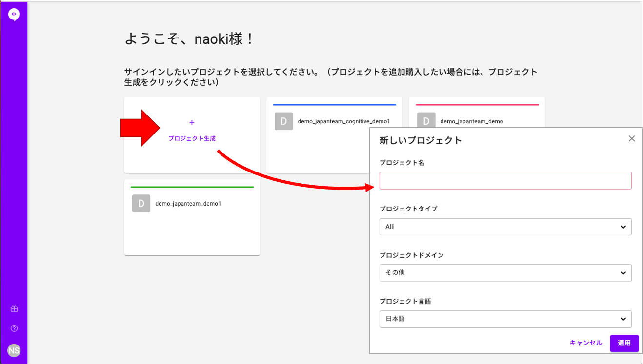Image resolution: width=643 pixels, height=364 pixels.
Task: Open the プロジェクトドメイン dropdown showing その他
Action: 505,273
